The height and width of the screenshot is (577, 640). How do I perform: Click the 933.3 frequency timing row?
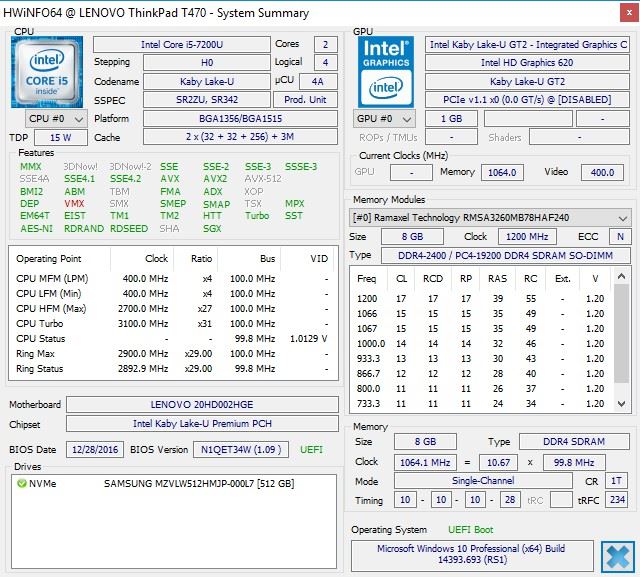click(482, 359)
